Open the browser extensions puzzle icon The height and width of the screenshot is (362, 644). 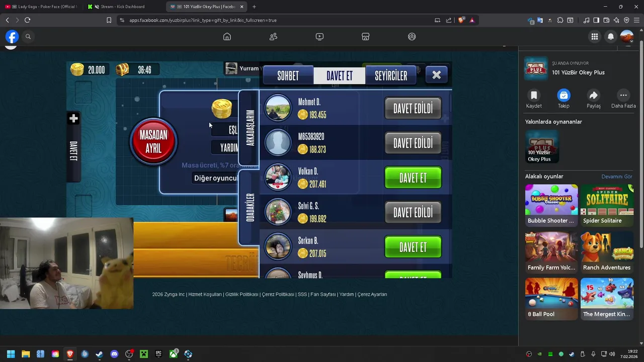coord(560,20)
